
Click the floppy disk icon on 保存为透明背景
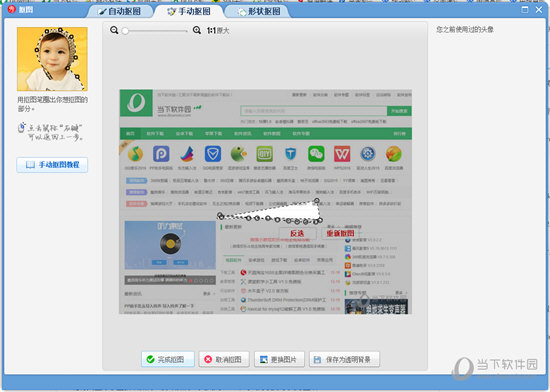tap(317, 360)
